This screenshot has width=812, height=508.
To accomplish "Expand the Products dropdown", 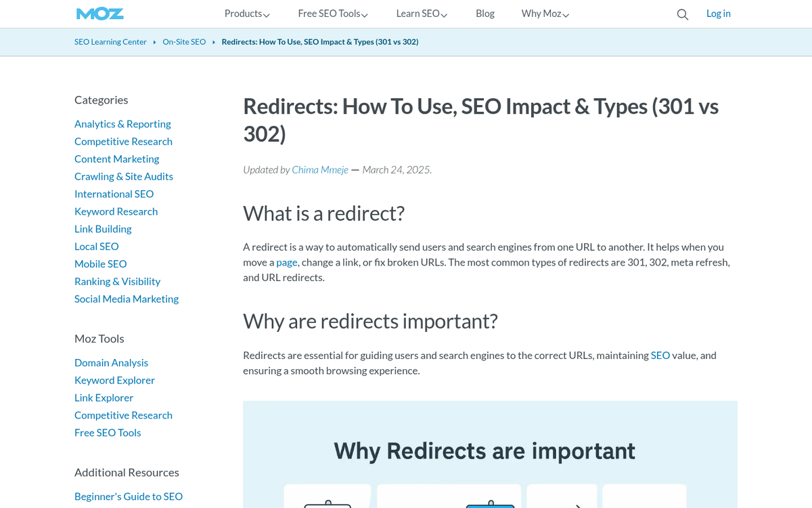I will (246, 14).
